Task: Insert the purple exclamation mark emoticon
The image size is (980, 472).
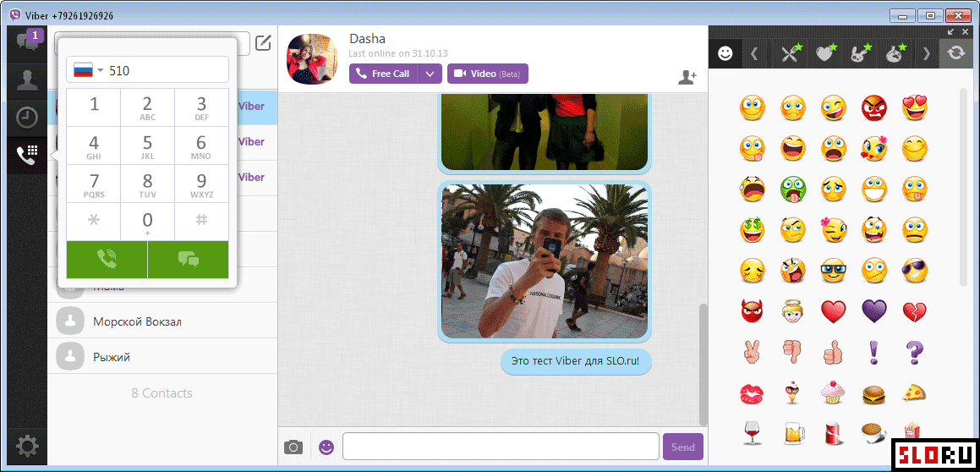Action: [873, 353]
